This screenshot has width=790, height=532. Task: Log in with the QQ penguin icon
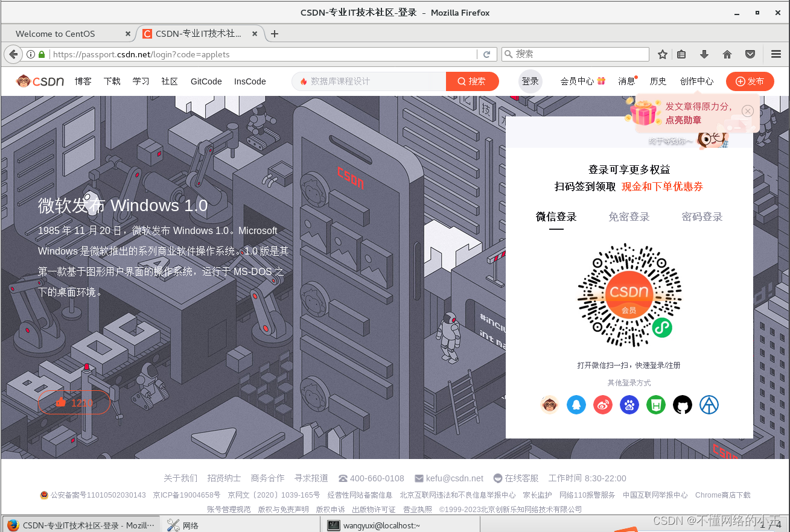576,405
